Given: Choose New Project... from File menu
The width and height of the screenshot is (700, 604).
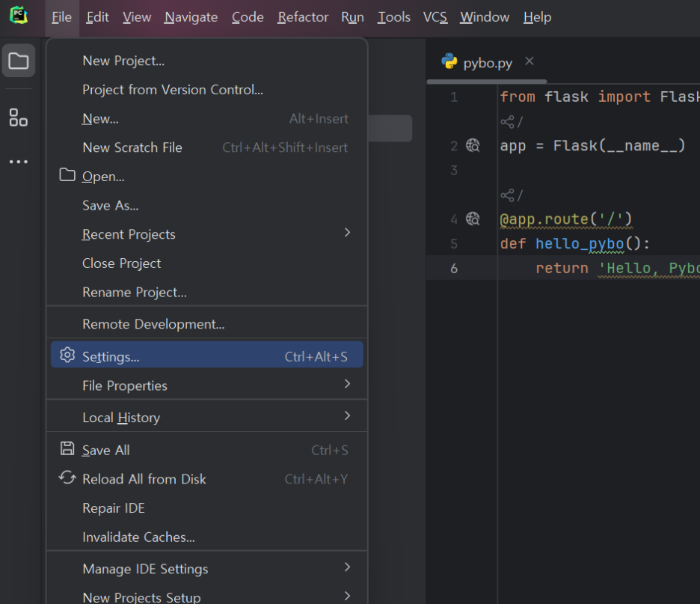Looking at the screenshot, I should [206, 61].
